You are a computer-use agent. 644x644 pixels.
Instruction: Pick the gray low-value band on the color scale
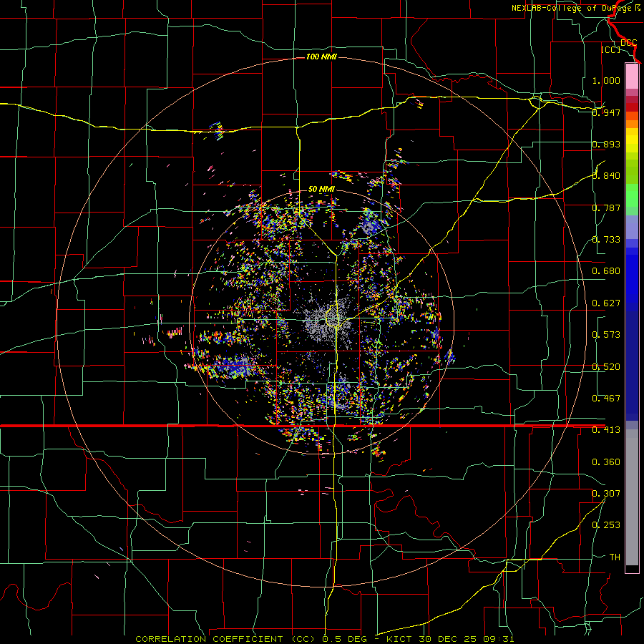(x=632, y=497)
